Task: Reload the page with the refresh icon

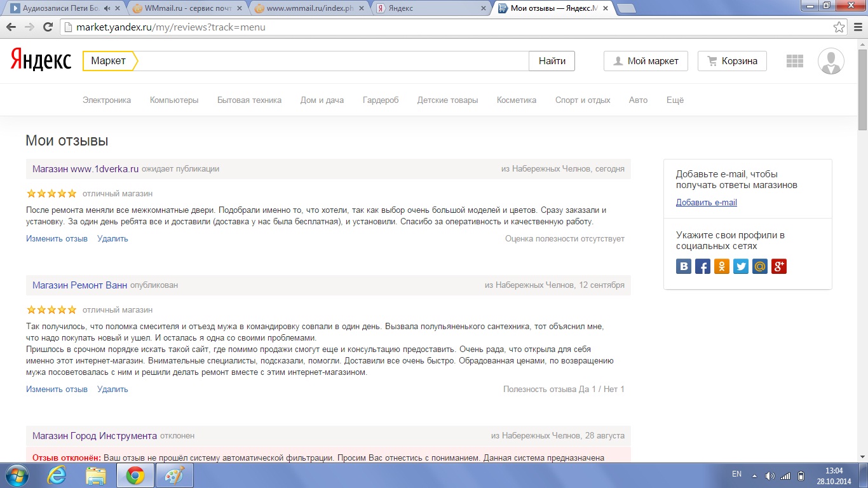Action: 48,27
